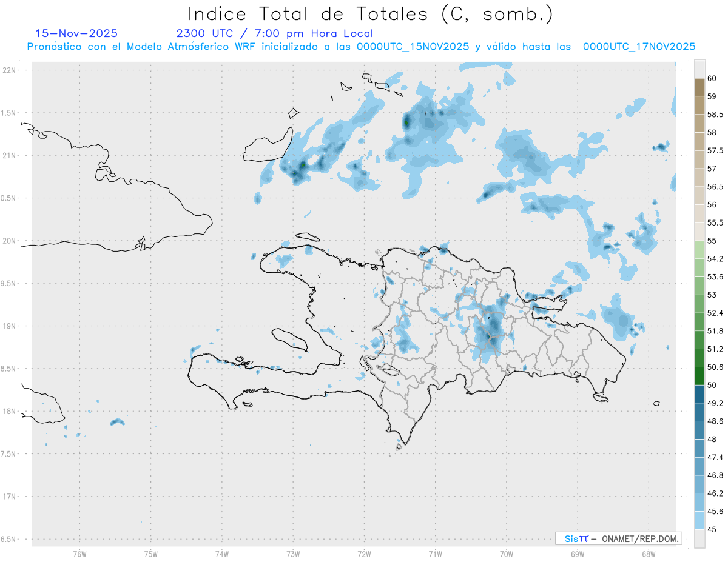Viewport: 728px width, 562px height.
Task: Click the "56.5" value on the color scale
Action: (x=715, y=187)
